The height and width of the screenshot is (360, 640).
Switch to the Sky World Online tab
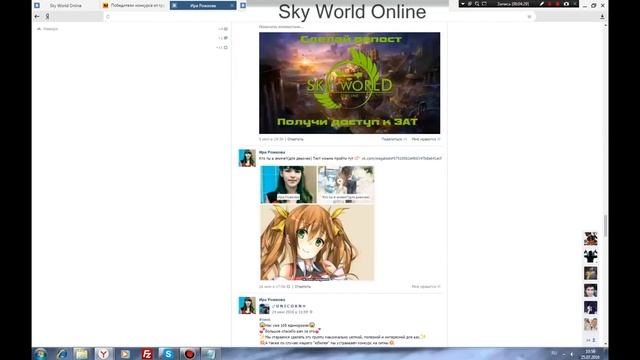pos(65,6)
